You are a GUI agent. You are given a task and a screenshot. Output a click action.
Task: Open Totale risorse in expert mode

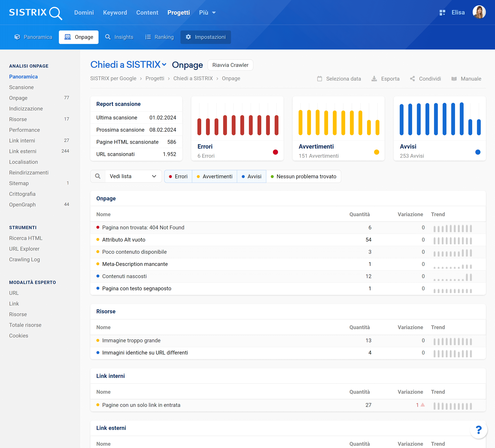(25, 325)
